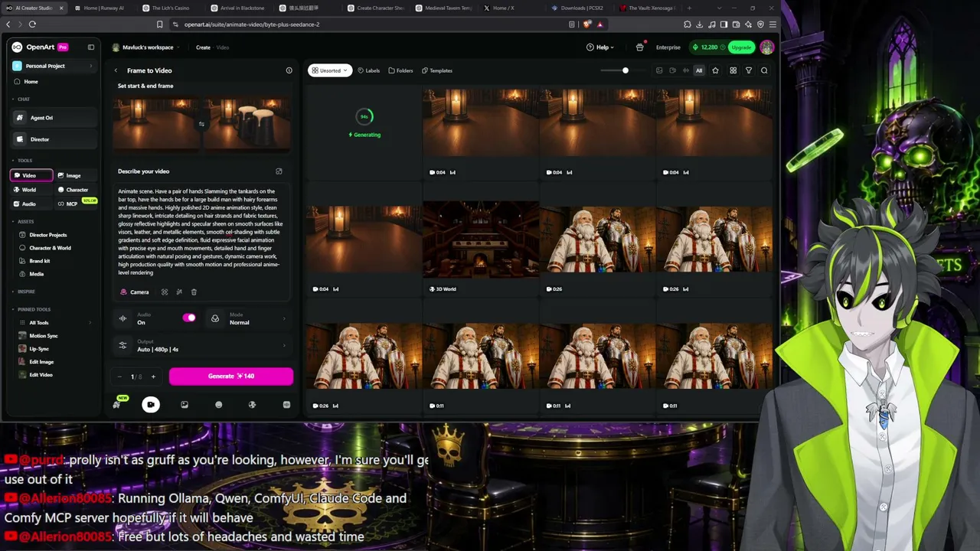This screenshot has width=980, height=551.
Task: Click the info icon beside Frame to Video
Action: [289, 70]
